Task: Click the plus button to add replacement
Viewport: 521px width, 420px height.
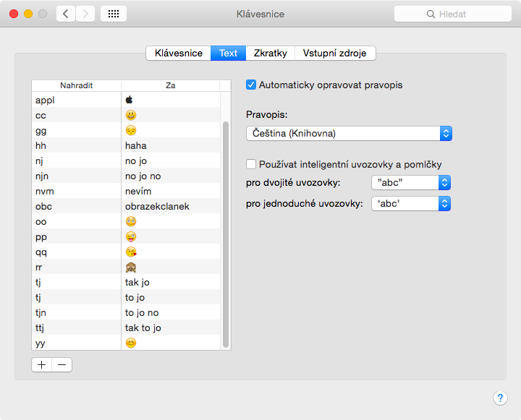Action: 42,365
